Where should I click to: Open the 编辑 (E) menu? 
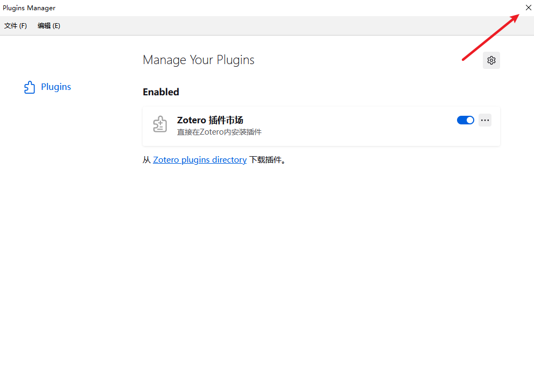(x=49, y=26)
